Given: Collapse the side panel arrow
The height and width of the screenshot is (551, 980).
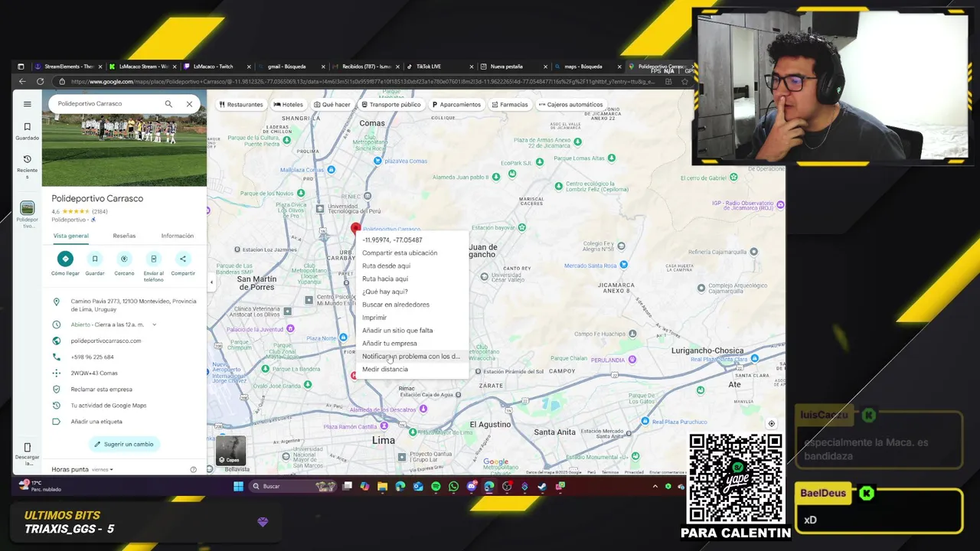Looking at the screenshot, I should pos(211,282).
